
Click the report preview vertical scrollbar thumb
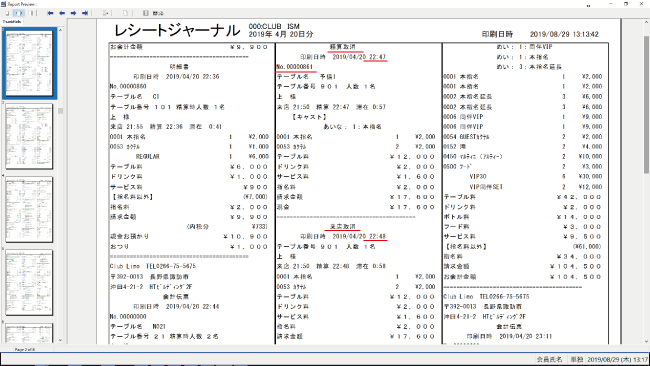(x=646, y=104)
